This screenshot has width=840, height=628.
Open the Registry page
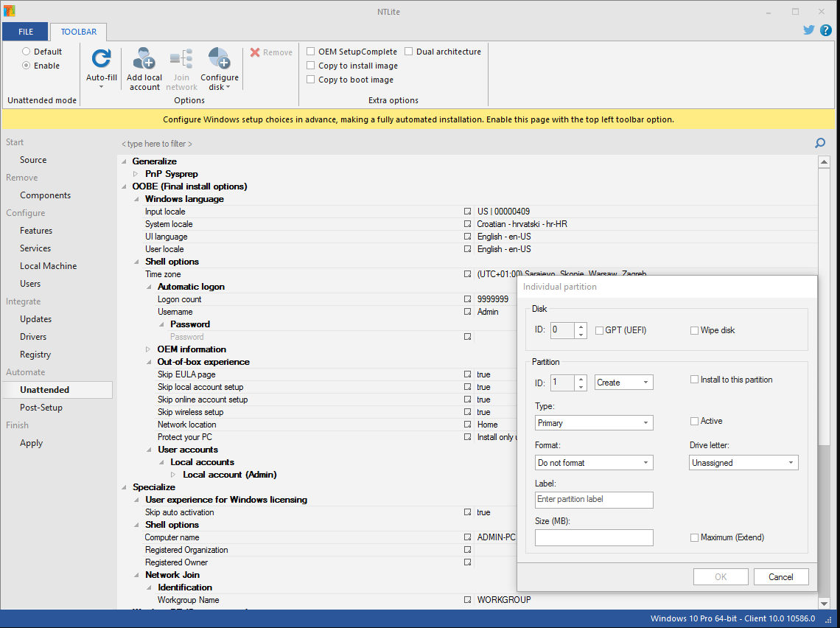35,355
